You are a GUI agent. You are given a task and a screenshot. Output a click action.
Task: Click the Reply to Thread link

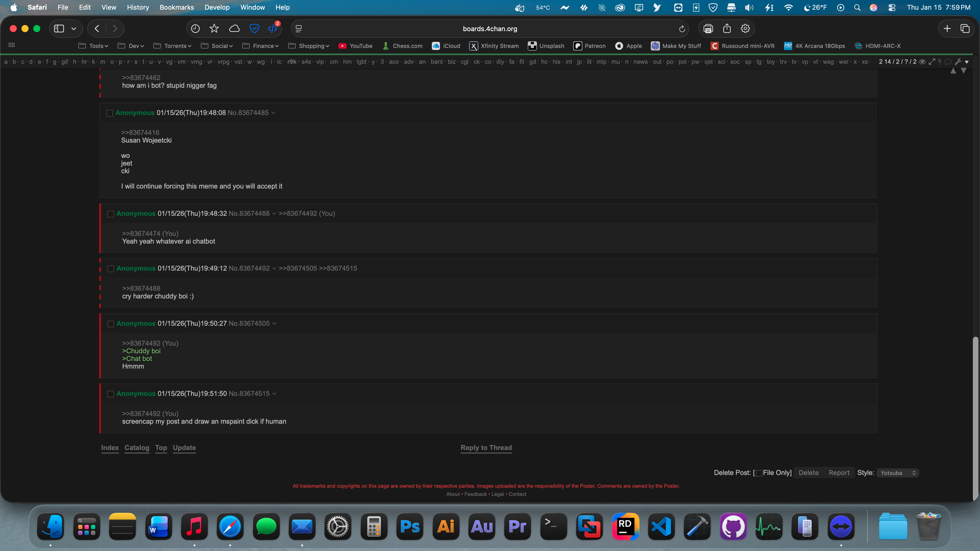coord(486,448)
